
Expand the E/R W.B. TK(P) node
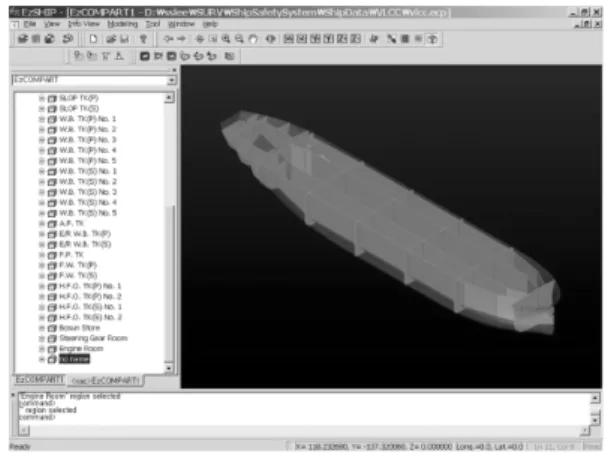point(42,234)
